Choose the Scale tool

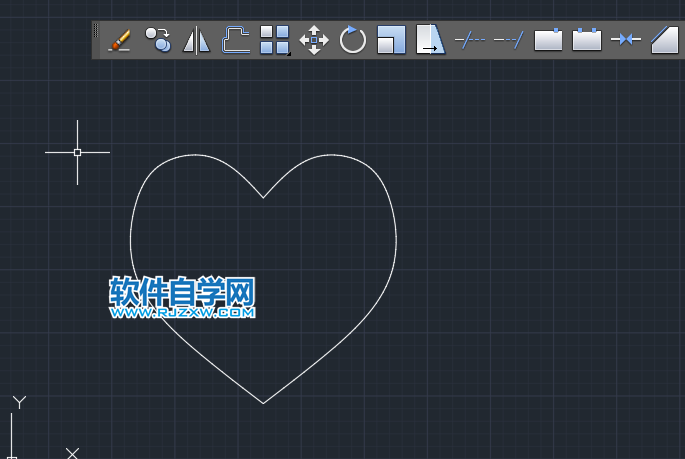[391, 40]
